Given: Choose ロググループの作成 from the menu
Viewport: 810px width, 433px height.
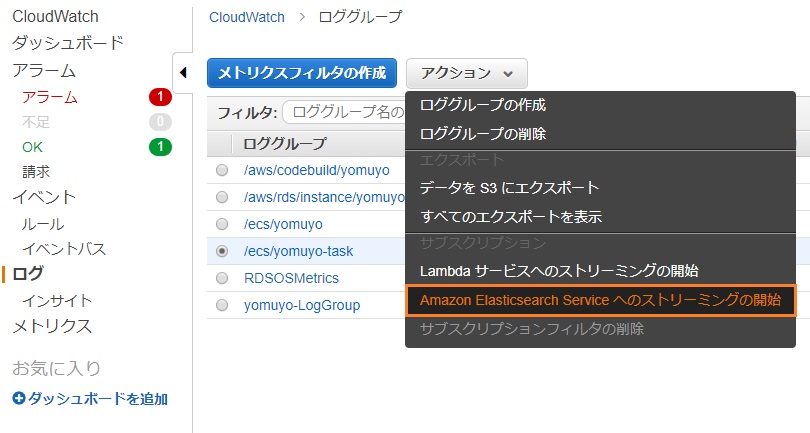Looking at the screenshot, I should [x=600, y=105].
